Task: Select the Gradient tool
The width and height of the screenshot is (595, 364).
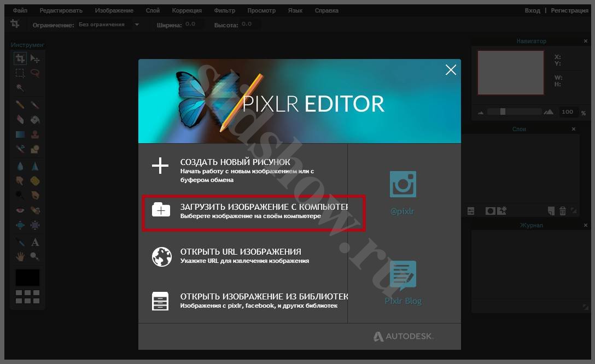Action: [x=20, y=134]
